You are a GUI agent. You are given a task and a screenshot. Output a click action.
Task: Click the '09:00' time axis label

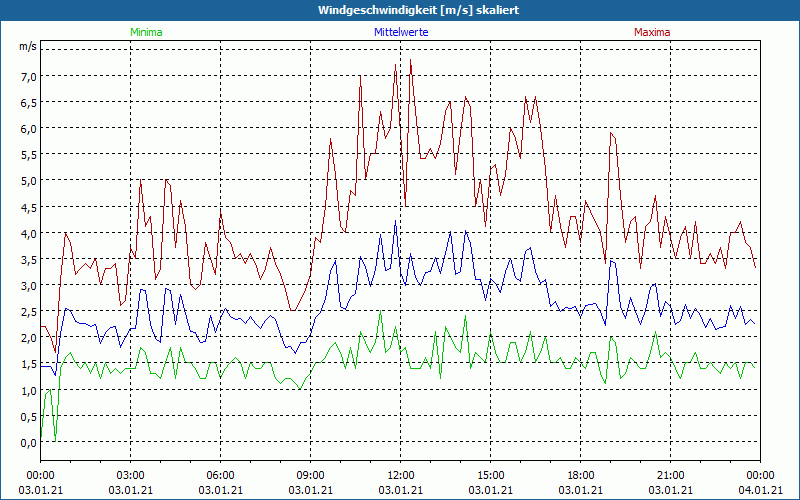pyautogui.click(x=310, y=476)
